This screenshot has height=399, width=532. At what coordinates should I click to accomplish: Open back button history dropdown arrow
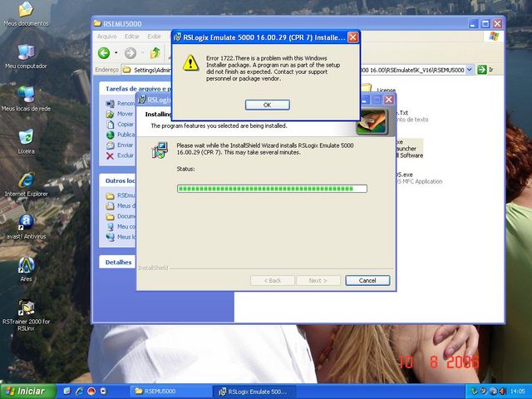[116, 53]
